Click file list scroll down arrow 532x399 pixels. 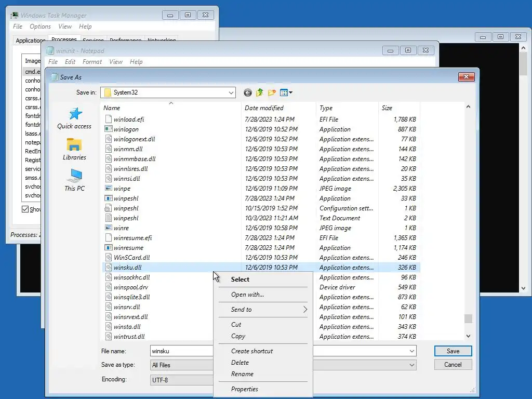coord(468,336)
